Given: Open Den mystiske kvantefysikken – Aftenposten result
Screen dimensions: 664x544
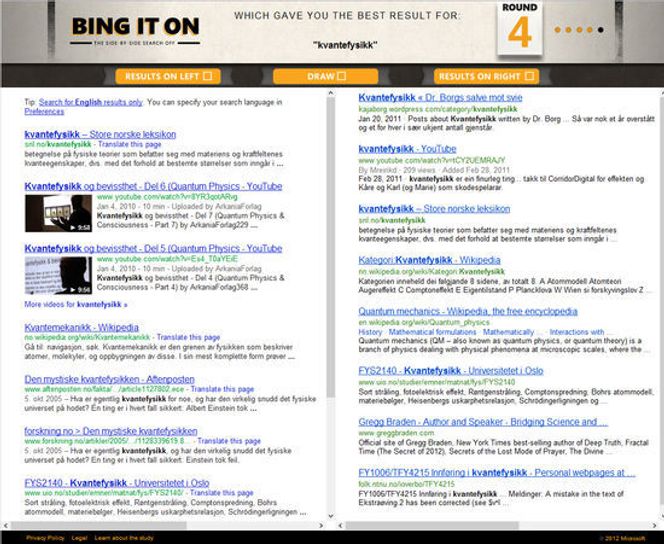Looking at the screenshot, I should [109, 379].
